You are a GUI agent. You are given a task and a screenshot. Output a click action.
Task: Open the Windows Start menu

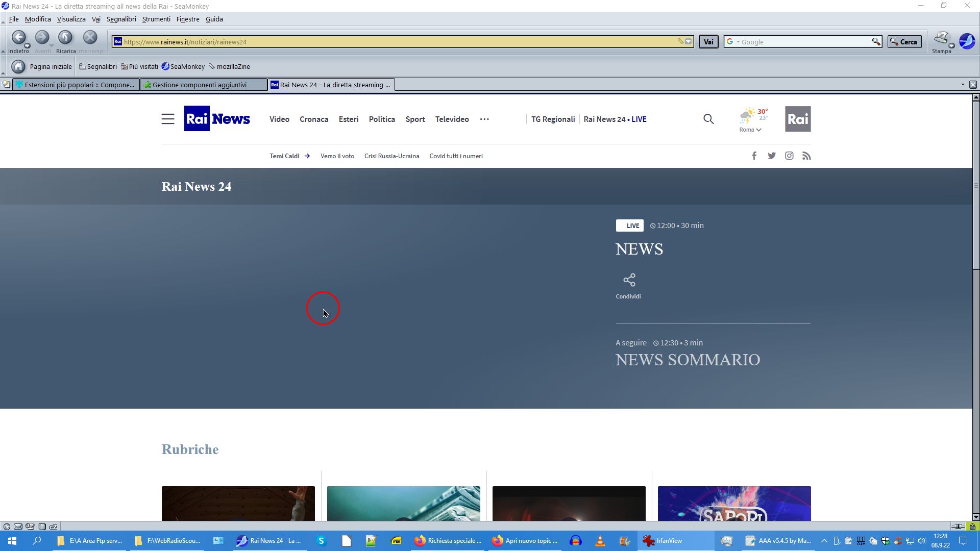pyautogui.click(x=12, y=541)
